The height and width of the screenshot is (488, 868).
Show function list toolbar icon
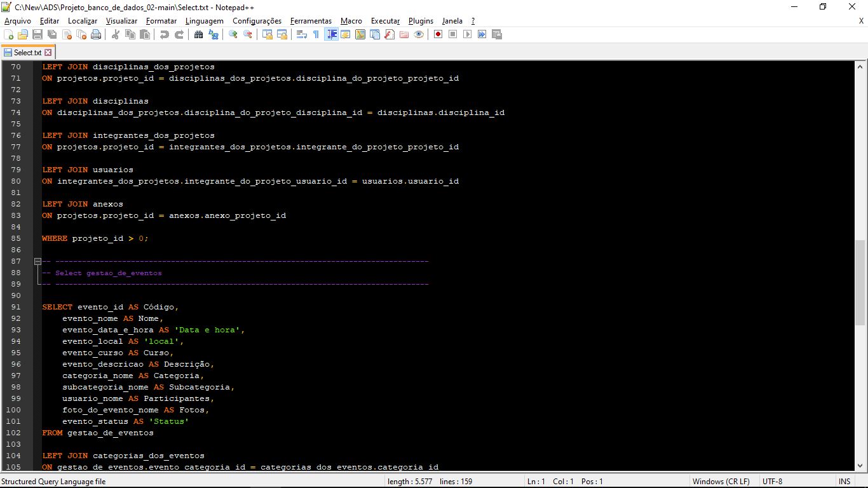click(390, 34)
